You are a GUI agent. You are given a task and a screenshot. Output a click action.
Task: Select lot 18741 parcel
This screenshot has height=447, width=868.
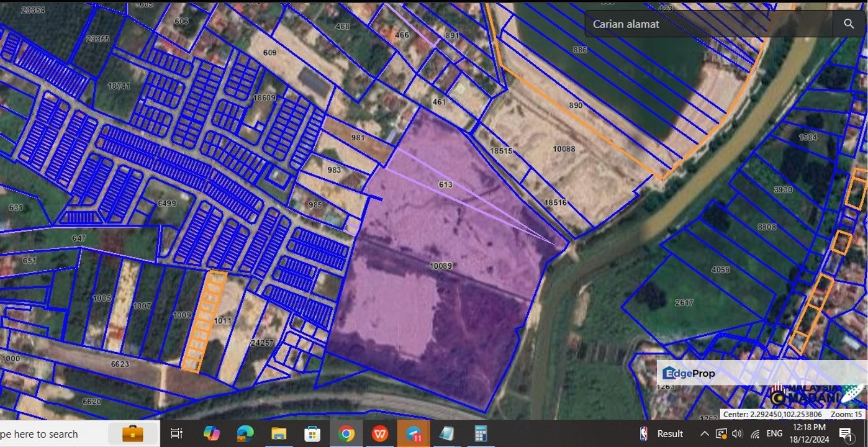[119, 86]
